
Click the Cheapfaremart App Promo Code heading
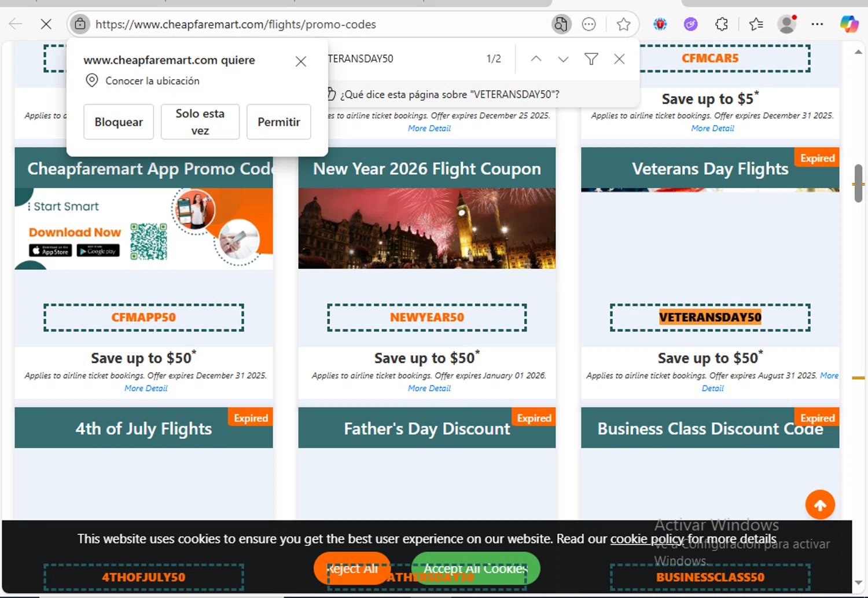[x=150, y=168]
